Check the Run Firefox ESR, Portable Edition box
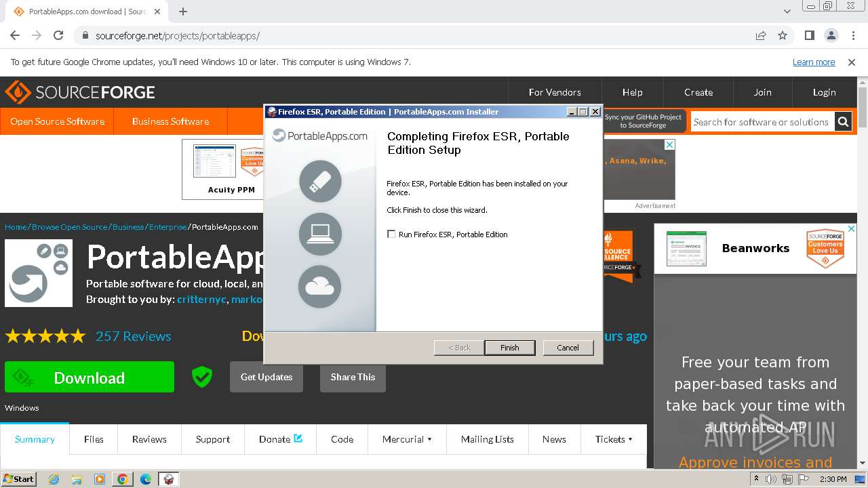This screenshot has height=488, width=868. 391,235
